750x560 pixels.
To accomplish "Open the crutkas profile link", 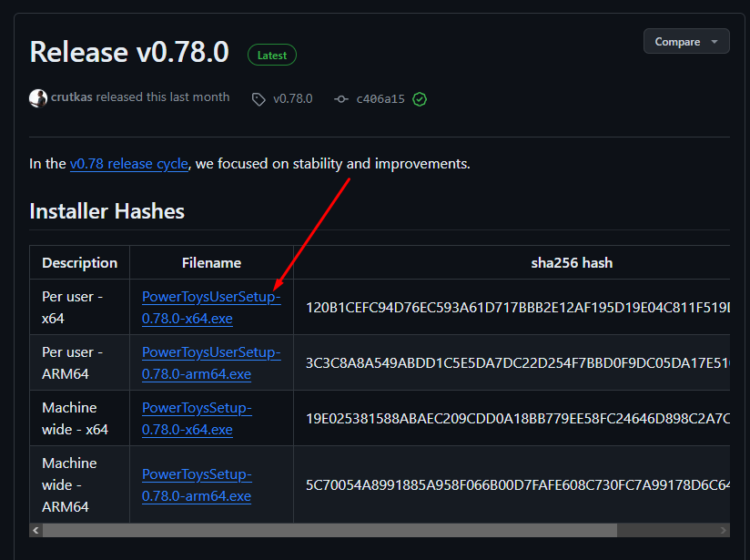I will [71, 97].
